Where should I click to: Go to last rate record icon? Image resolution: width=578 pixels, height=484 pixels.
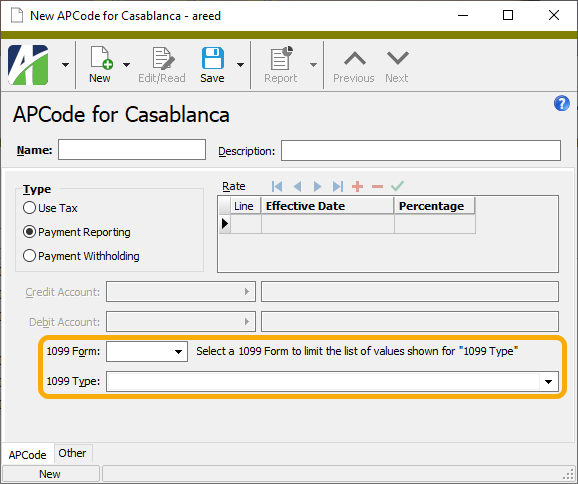[x=338, y=187]
